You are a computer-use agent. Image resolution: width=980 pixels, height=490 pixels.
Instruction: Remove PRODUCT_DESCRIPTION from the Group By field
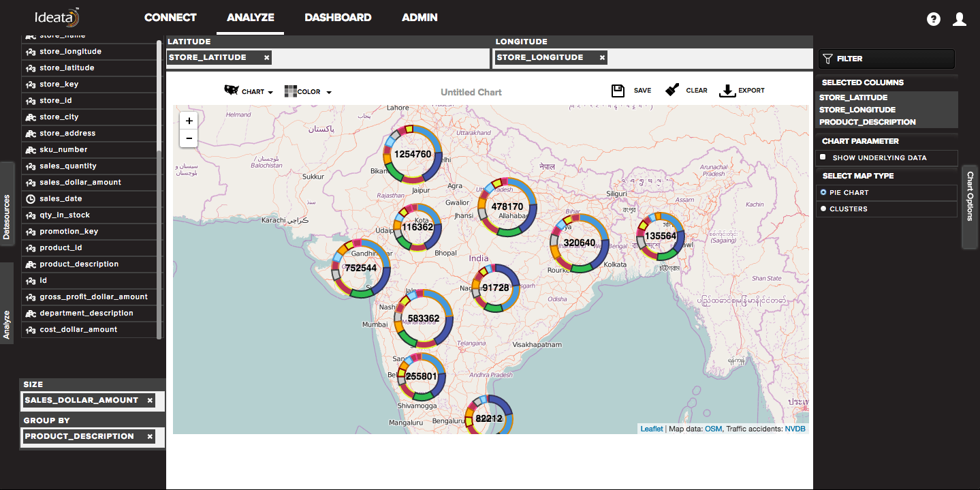150,436
